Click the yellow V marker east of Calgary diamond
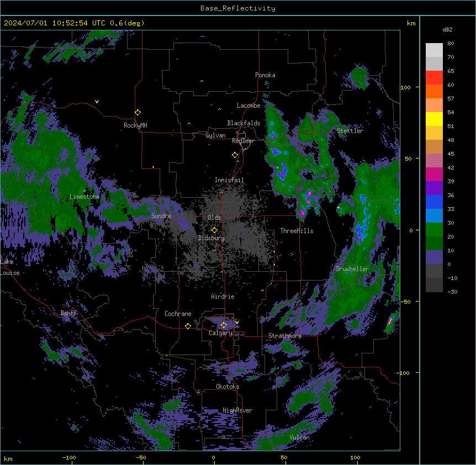Screen dimensions: 476x465 [x=237, y=323]
